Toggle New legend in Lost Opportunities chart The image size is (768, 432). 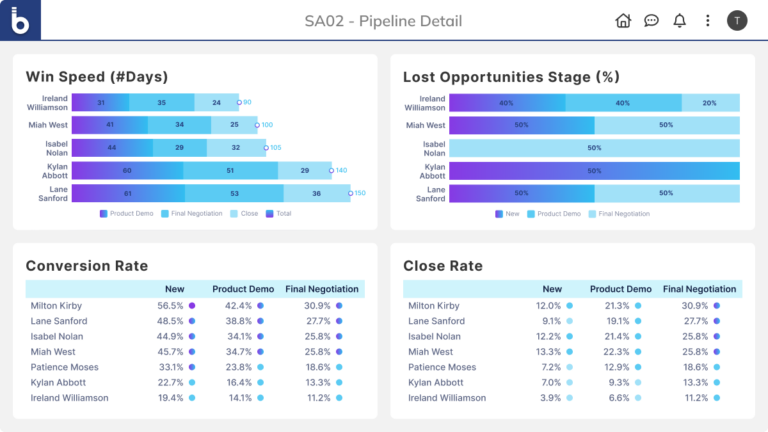tap(507, 213)
